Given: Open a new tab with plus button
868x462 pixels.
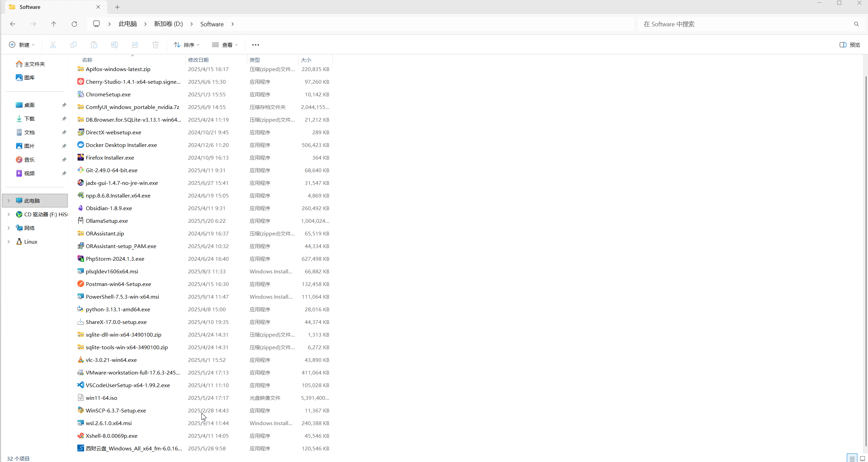Looking at the screenshot, I should (117, 7).
